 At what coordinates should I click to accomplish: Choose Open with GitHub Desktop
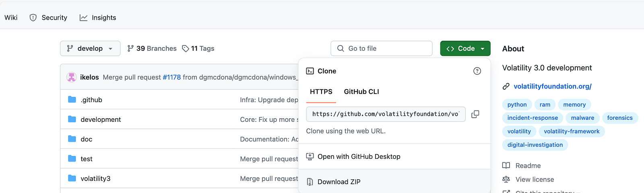[x=394, y=156]
